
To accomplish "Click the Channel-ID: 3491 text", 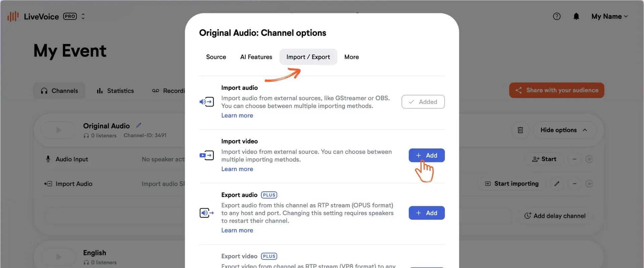I will [145, 135].
